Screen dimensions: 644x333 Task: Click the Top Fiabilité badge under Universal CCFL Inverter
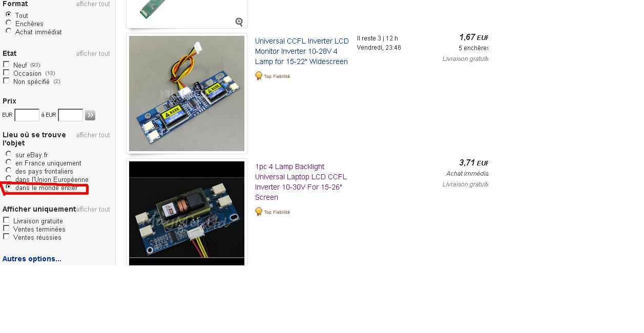273,76
